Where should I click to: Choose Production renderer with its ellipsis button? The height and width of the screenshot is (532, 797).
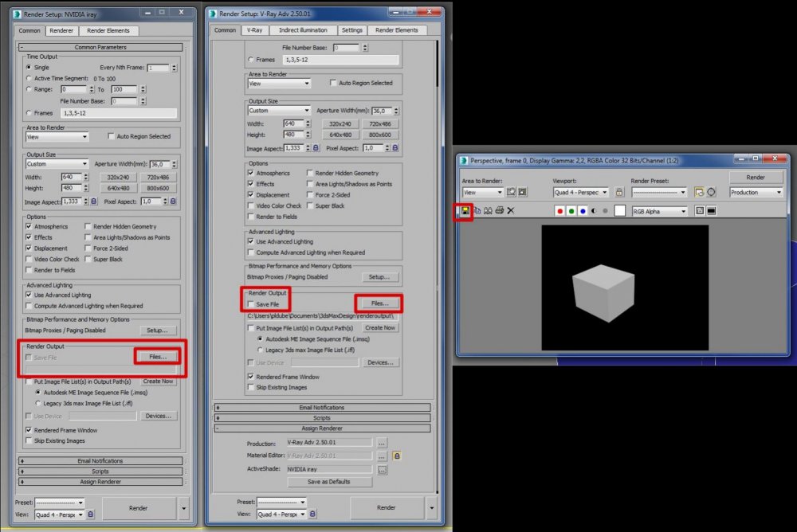pyautogui.click(x=382, y=443)
